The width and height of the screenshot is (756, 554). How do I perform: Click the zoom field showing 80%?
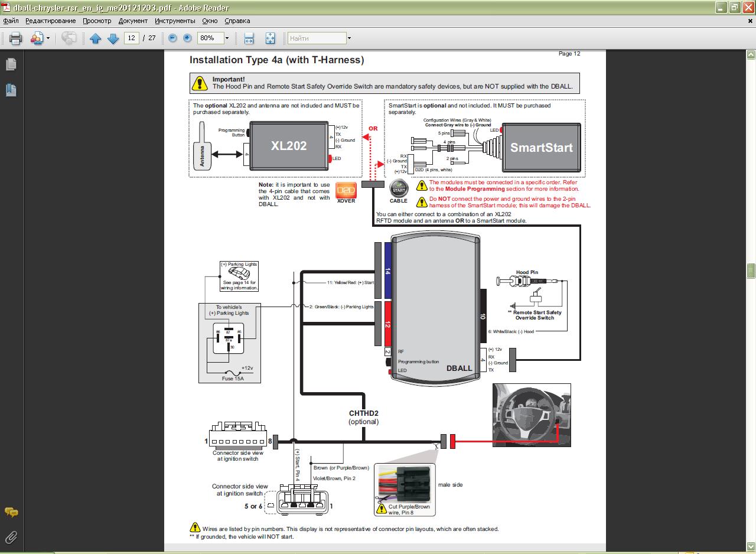(x=210, y=38)
